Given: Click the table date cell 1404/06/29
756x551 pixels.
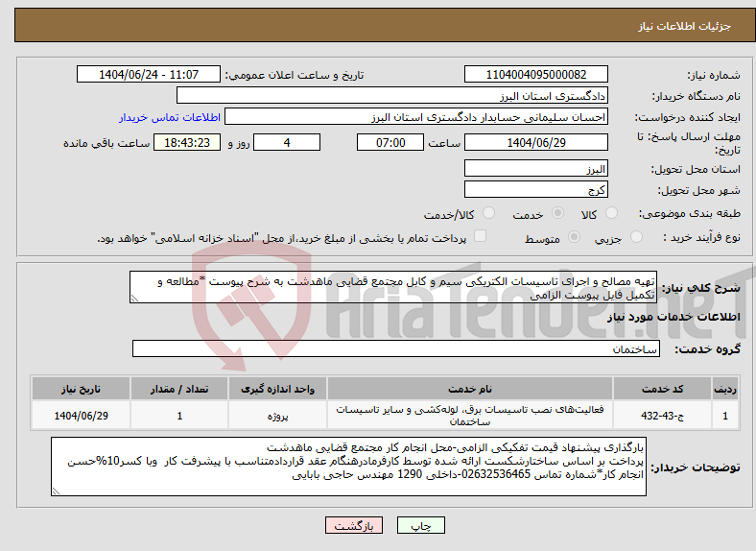Looking at the screenshot, I should [x=81, y=416].
